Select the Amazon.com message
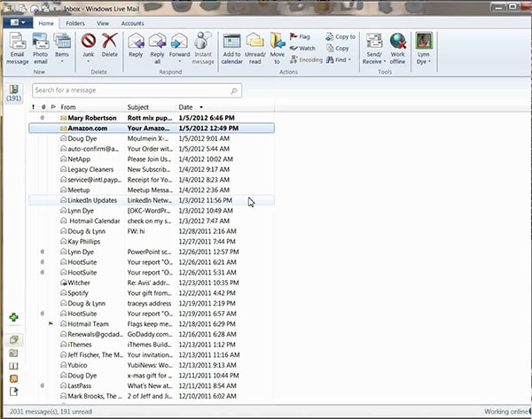The width and height of the screenshot is (532, 419). click(152, 128)
